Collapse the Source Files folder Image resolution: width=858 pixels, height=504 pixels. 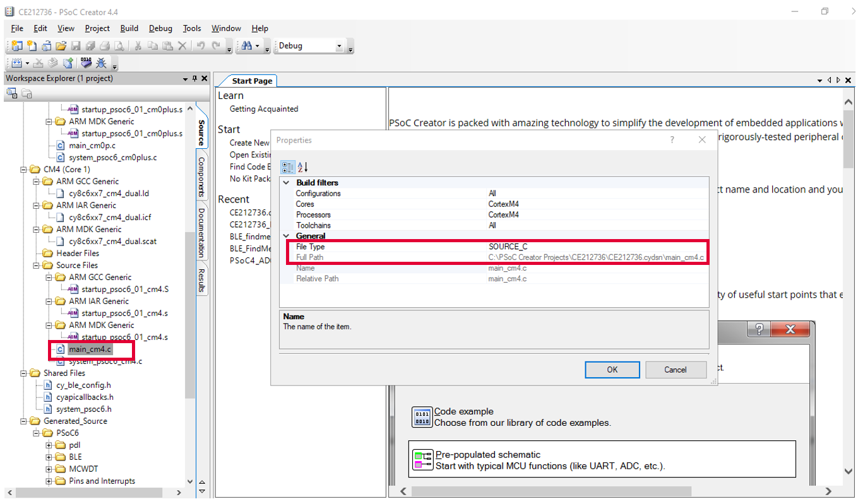coord(36,266)
